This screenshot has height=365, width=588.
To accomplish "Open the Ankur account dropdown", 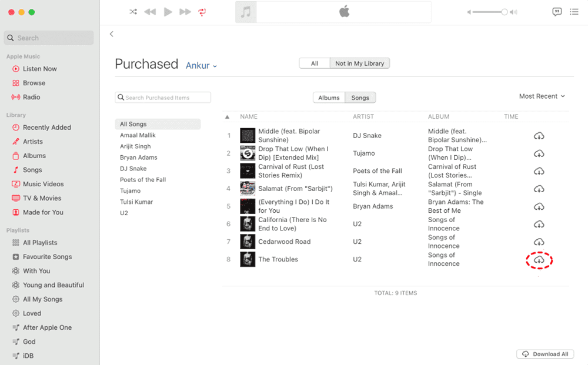I will click(202, 66).
